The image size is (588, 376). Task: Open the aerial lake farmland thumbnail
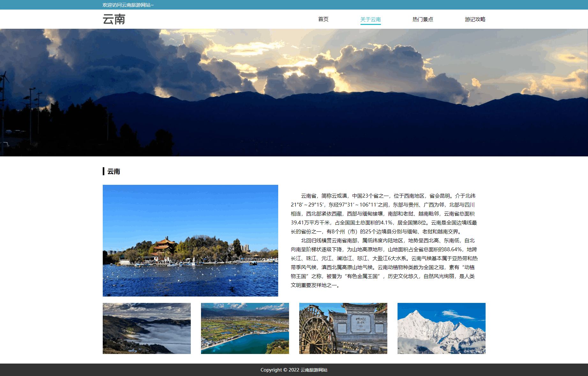click(x=245, y=328)
